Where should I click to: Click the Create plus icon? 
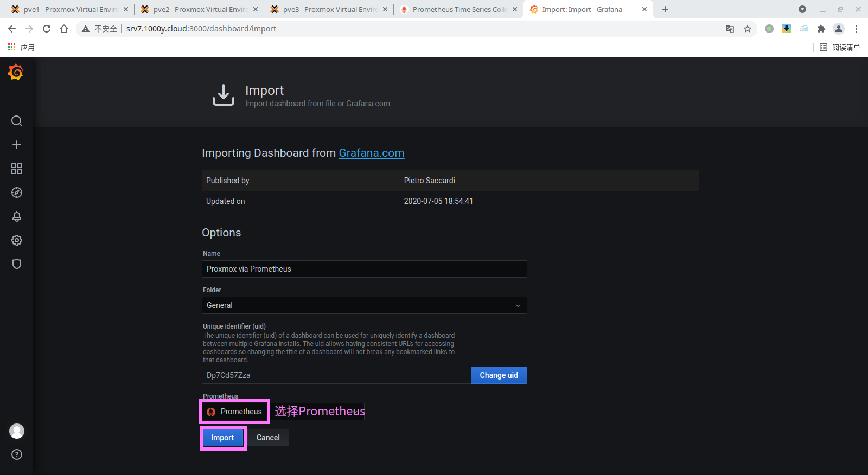[x=17, y=145]
